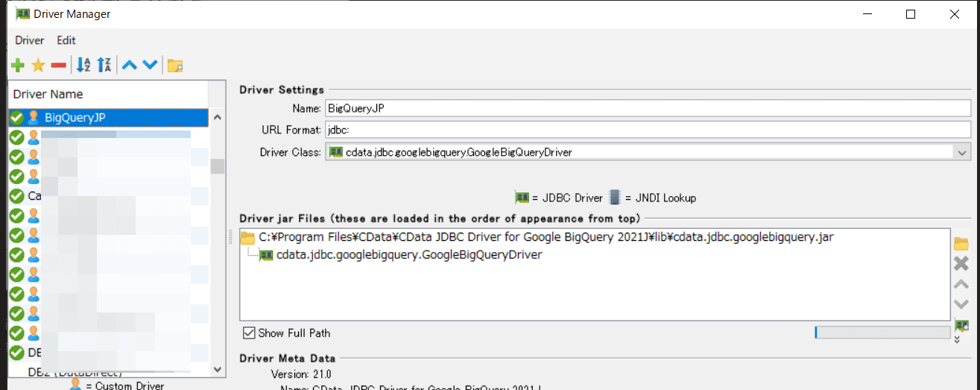This screenshot has height=390, width=980.
Task: Open the Driver menu
Action: point(29,40)
